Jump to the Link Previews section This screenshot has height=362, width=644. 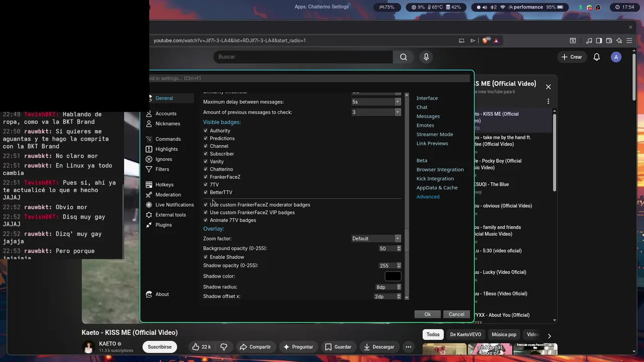tap(432, 143)
